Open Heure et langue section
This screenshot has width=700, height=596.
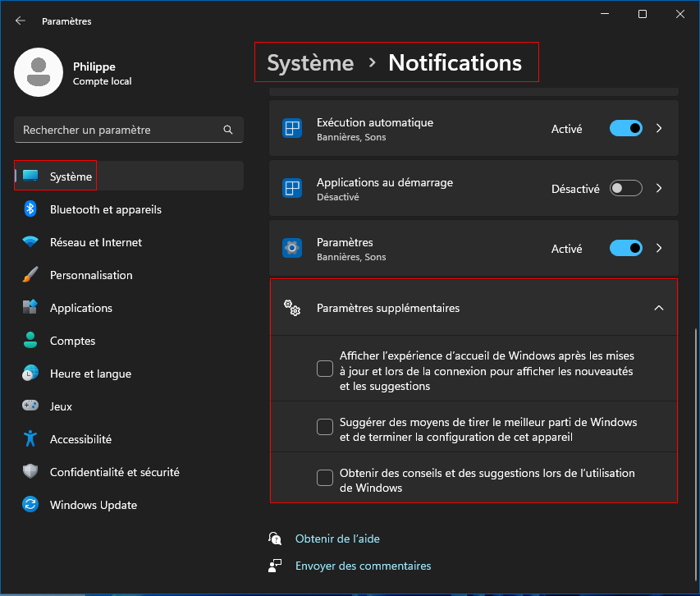tap(129, 374)
